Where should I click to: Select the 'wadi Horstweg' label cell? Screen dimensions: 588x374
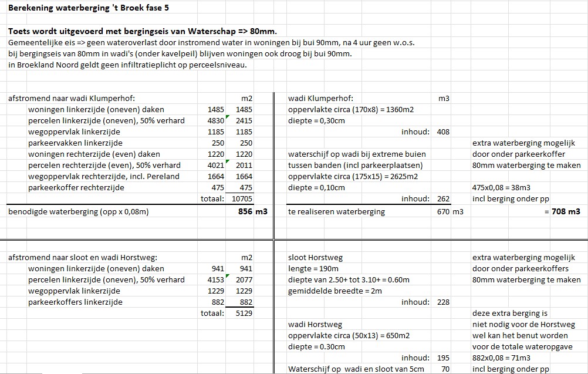[x=315, y=325]
